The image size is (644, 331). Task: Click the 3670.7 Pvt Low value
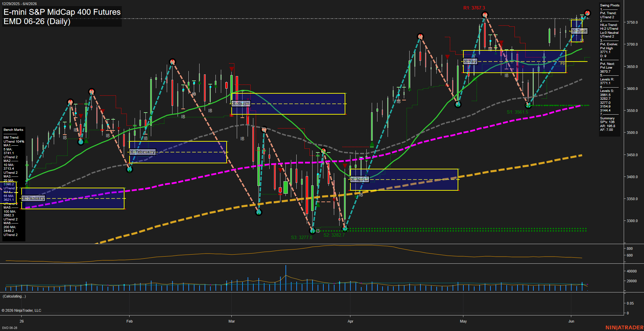click(x=605, y=72)
